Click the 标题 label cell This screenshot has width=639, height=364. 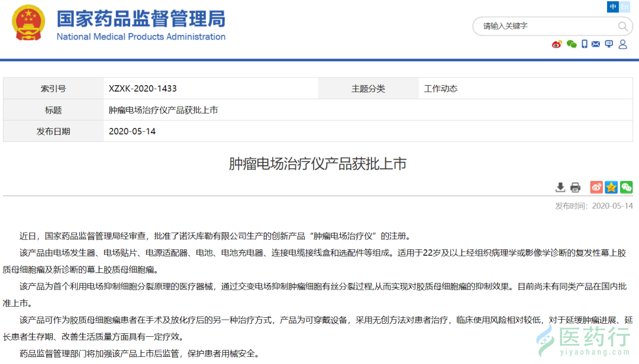53,110
